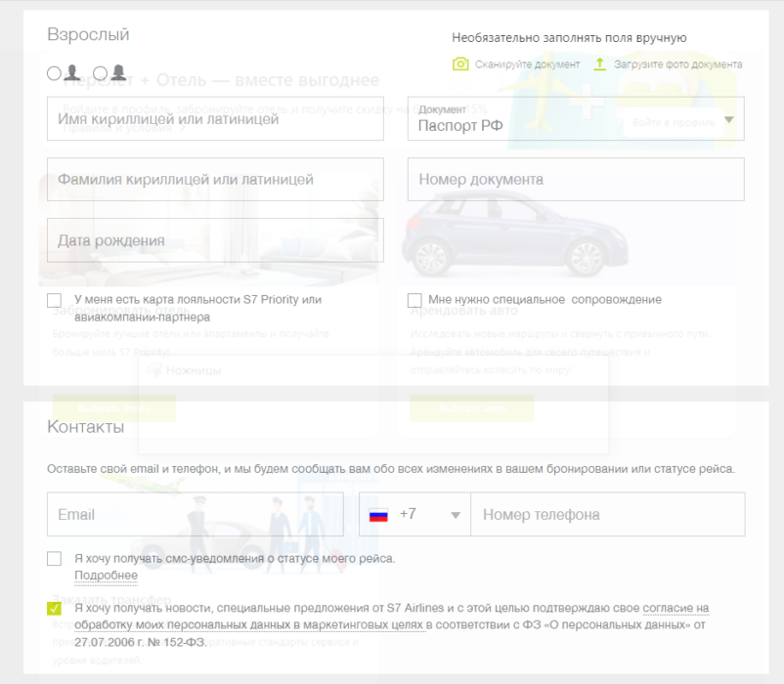Click the Номер документа field
This screenshot has height=684, width=784.
(x=575, y=180)
